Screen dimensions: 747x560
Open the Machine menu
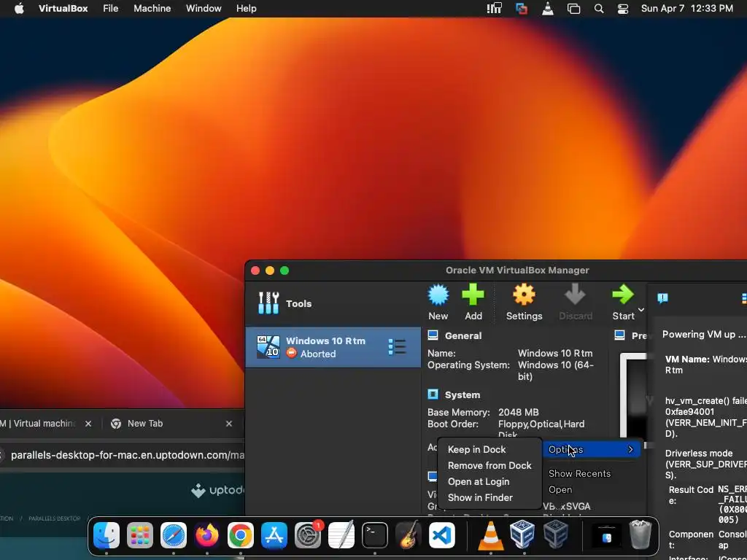click(152, 9)
